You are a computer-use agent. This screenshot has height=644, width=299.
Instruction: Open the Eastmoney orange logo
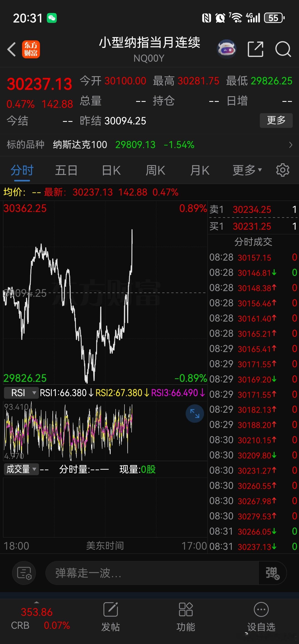[x=31, y=49]
